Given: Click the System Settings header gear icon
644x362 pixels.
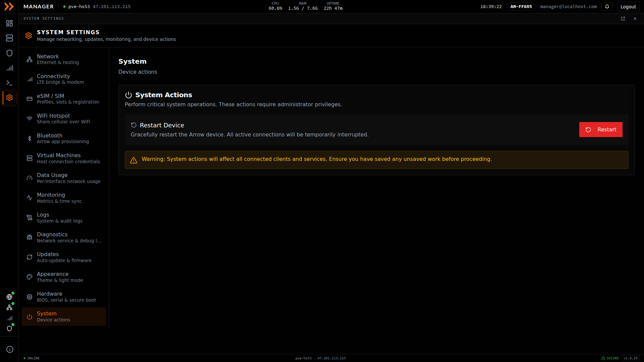Looking at the screenshot, I should [x=29, y=36].
